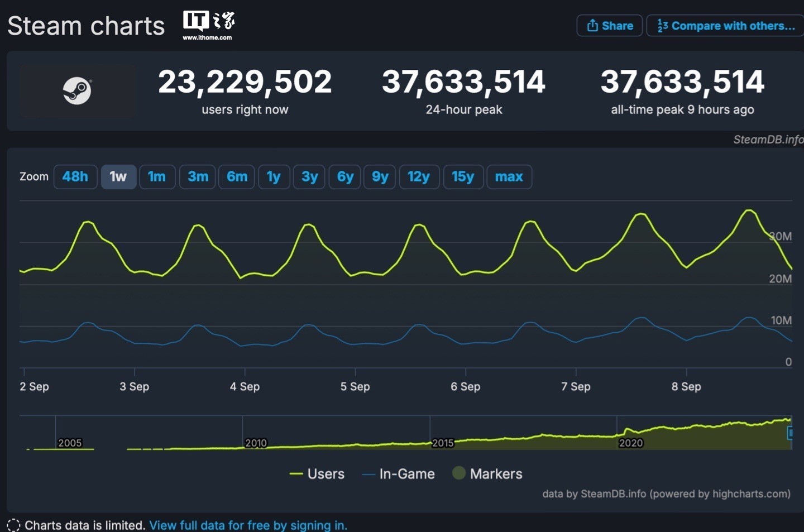The image size is (804, 532).
Task: Choose the 6m zoom option
Action: tap(237, 177)
